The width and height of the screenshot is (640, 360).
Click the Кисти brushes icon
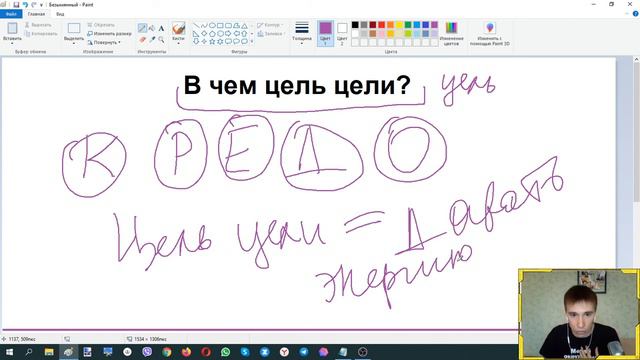pos(178,29)
